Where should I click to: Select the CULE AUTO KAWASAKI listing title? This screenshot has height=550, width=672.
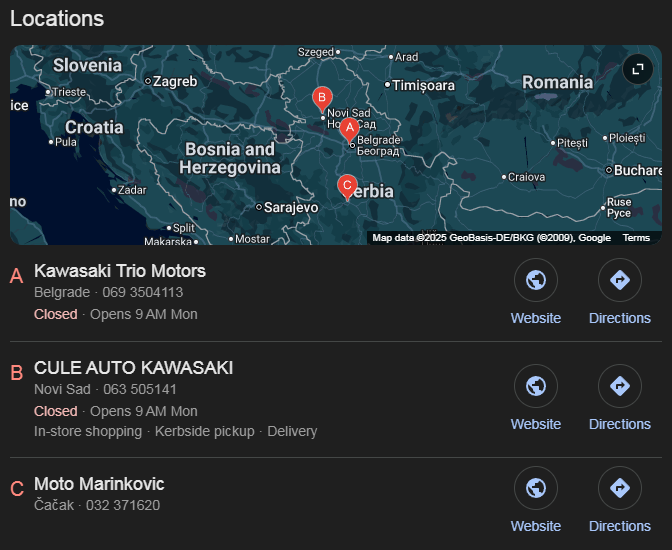(133, 368)
